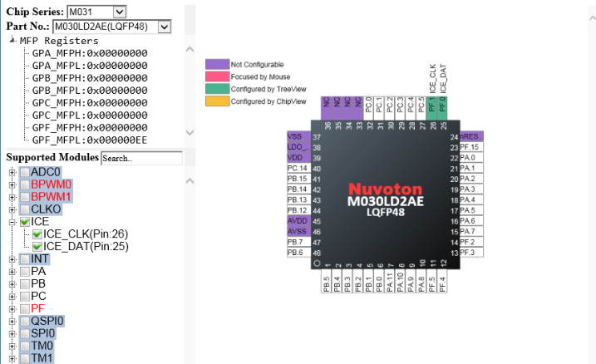Expand the ADC0 tree node

click(12, 173)
